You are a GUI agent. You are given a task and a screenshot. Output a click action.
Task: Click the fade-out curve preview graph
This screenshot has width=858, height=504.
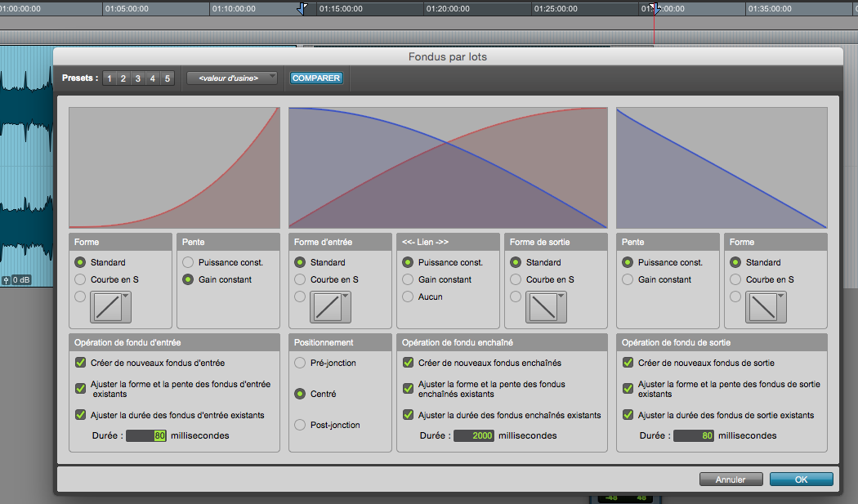722,167
